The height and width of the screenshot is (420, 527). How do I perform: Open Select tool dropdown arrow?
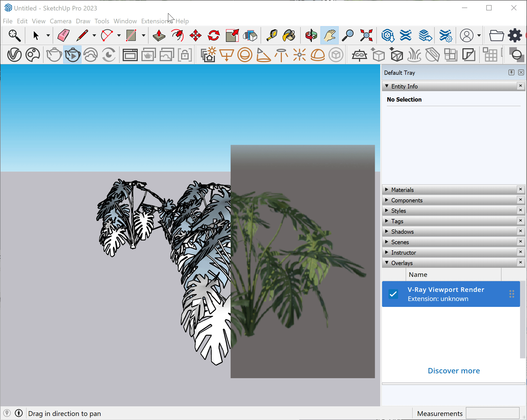tap(48, 36)
